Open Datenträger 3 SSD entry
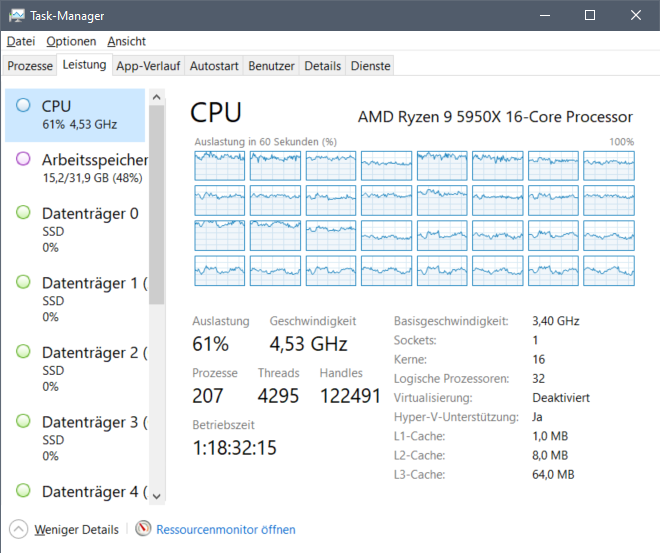Image resolution: width=660 pixels, height=553 pixels. pos(77,438)
